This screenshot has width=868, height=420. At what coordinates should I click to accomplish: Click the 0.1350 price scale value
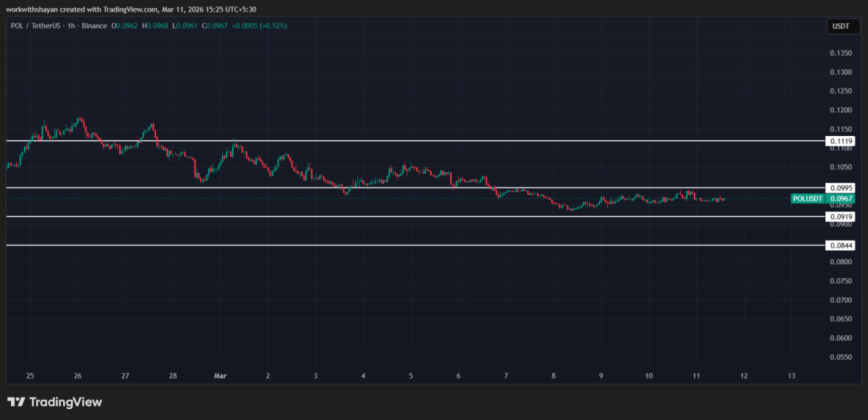point(841,54)
